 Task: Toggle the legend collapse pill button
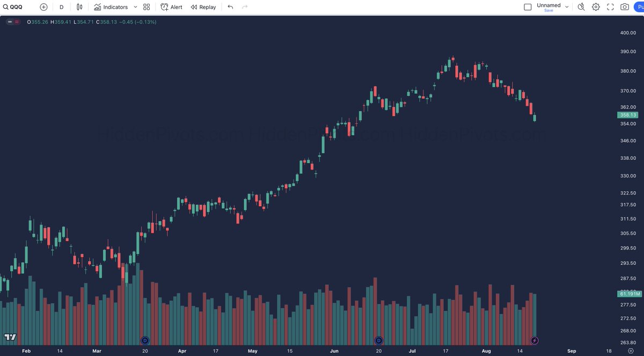click(x=13, y=22)
